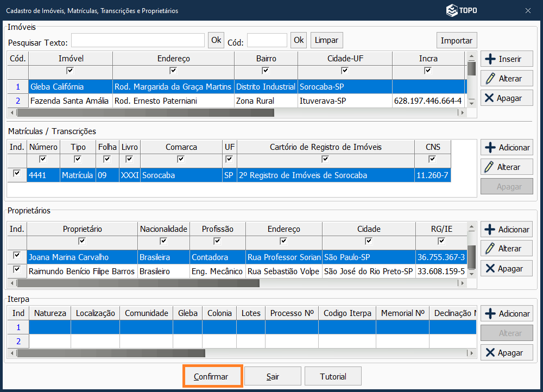Click the Comarca column header
The image size is (543, 392).
coord(181,147)
